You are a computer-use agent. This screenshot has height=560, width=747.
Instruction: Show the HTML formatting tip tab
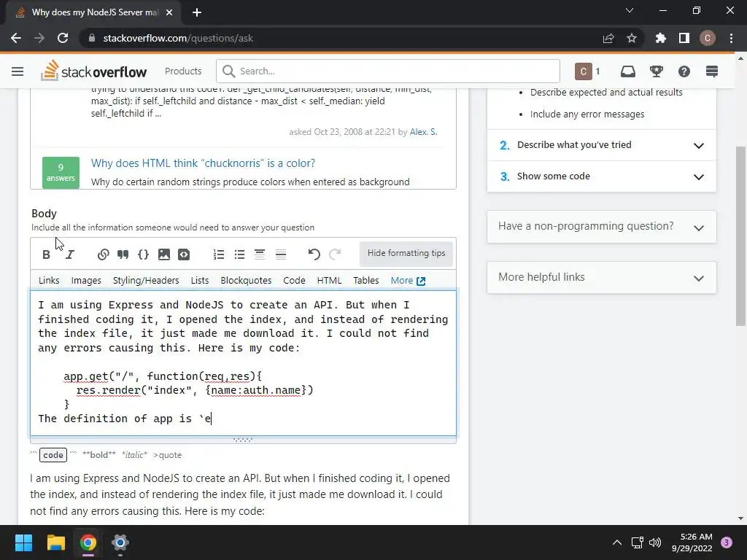329,281
